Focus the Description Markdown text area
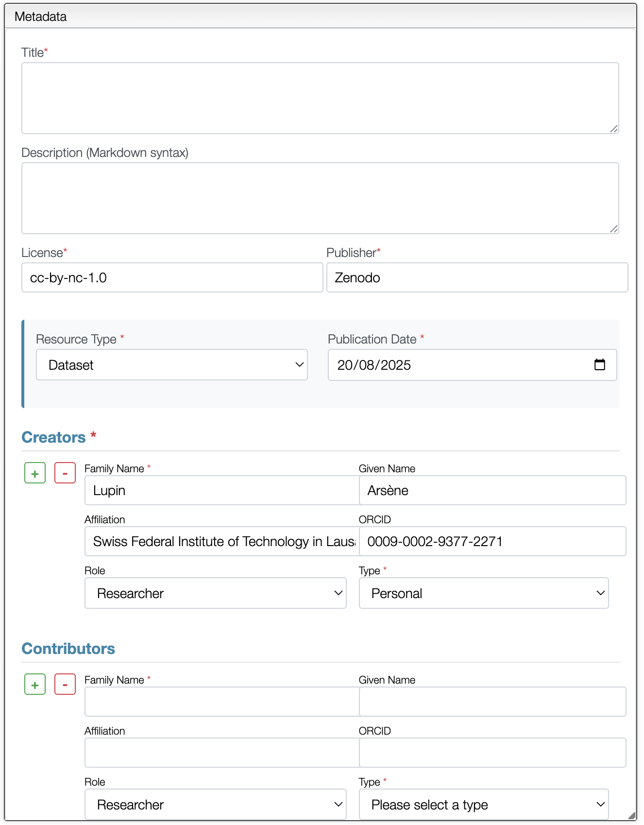The image size is (644, 825). coord(320,198)
